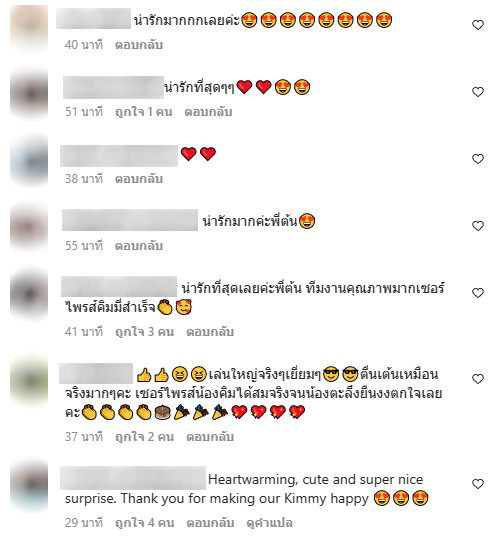The height and width of the screenshot is (550, 496).
Task: Reply to the 38 นาที comment
Action: (x=139, y=179)
